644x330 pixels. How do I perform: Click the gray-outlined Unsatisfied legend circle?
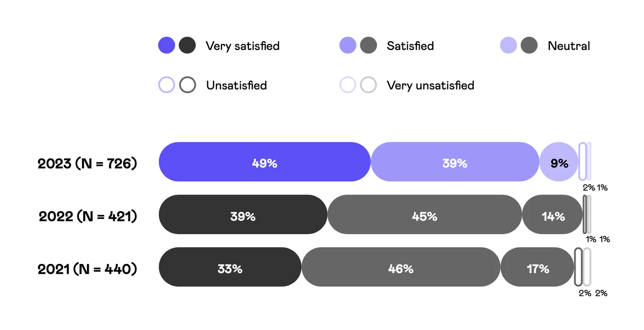click(x=187, y=85)
